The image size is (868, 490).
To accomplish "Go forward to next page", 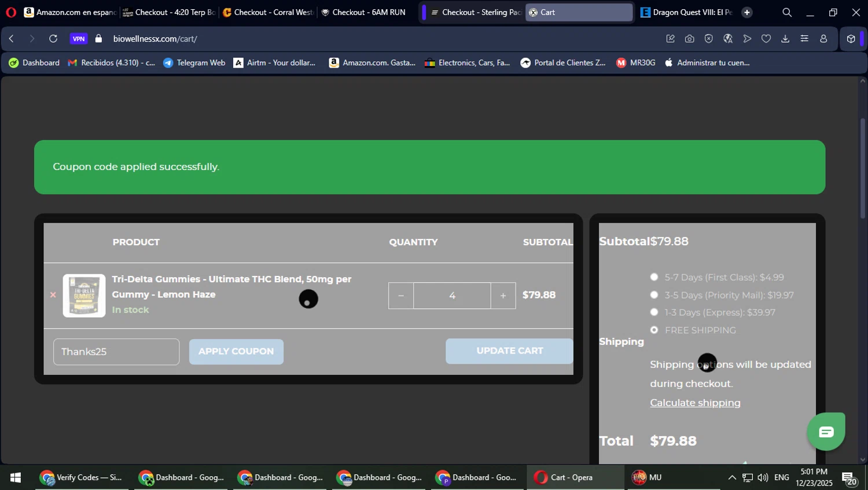I will point(32,39).
